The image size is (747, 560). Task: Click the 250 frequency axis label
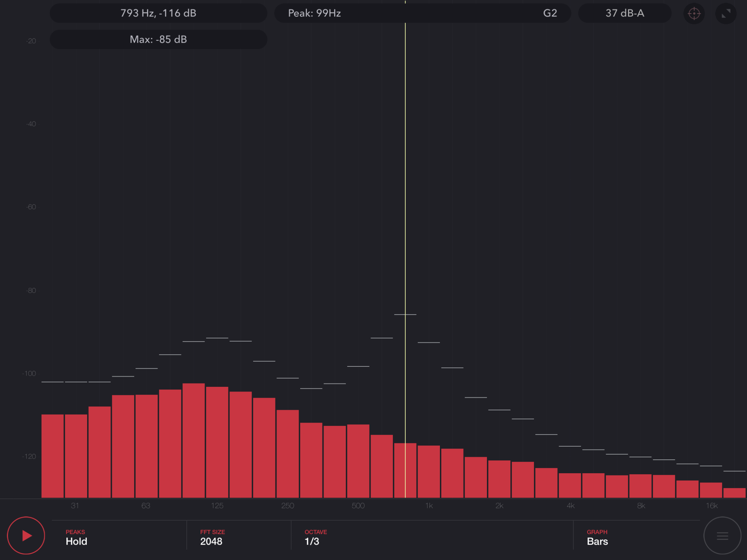287,506
